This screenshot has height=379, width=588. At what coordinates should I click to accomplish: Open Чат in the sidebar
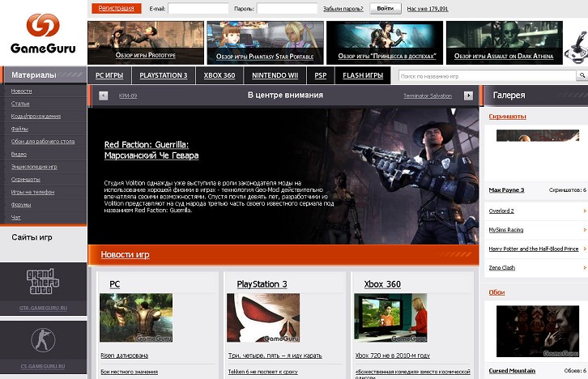click(x=15, y=217)
